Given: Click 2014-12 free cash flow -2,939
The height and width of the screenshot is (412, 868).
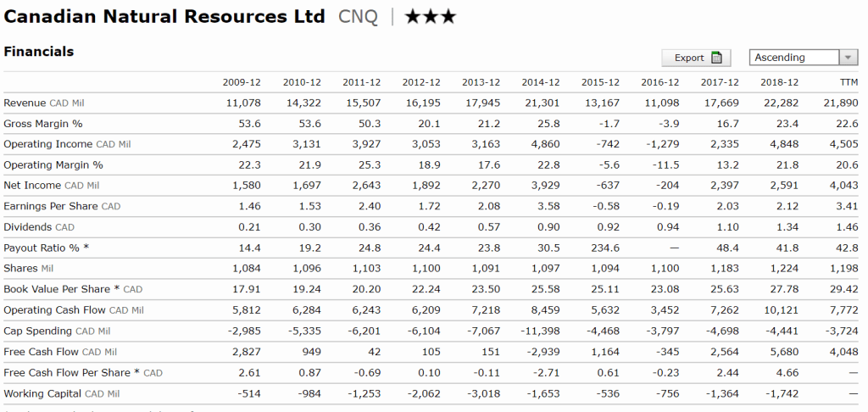Looking at the screenshot, I should click(543, 352).
